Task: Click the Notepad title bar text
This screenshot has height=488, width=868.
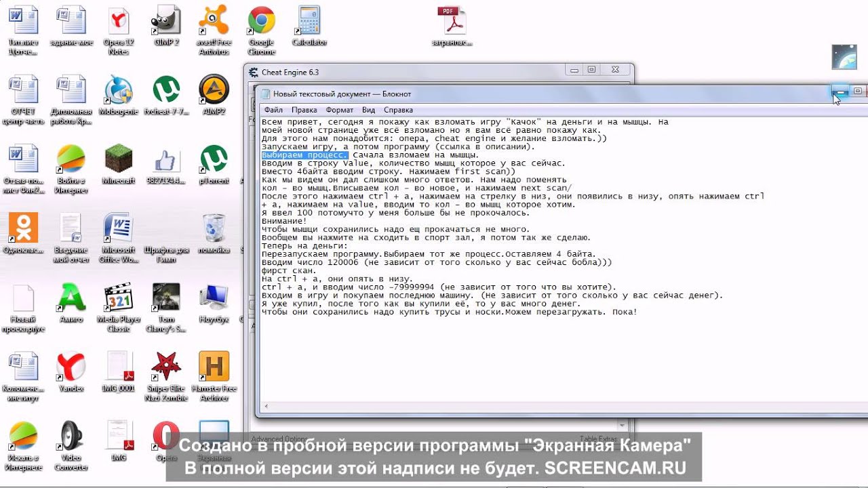Action: point(342,94)
